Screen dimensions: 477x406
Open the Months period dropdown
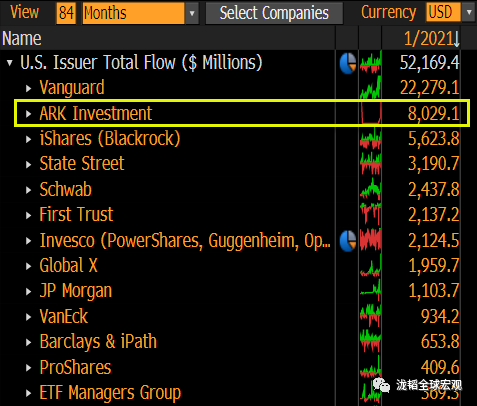pyautogui.click(x=192, y=13)
